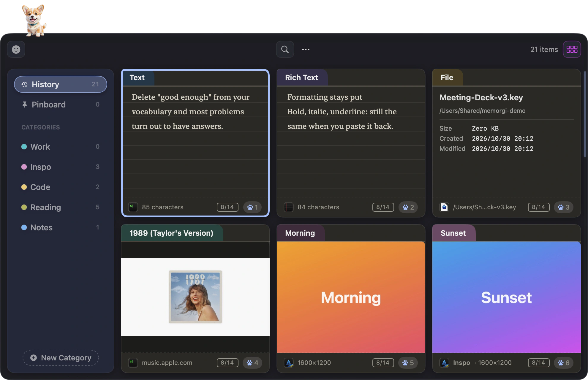
Task: Click the 8/14 date badge on File card
Action: pyautogui.click(x=539, y=207)
